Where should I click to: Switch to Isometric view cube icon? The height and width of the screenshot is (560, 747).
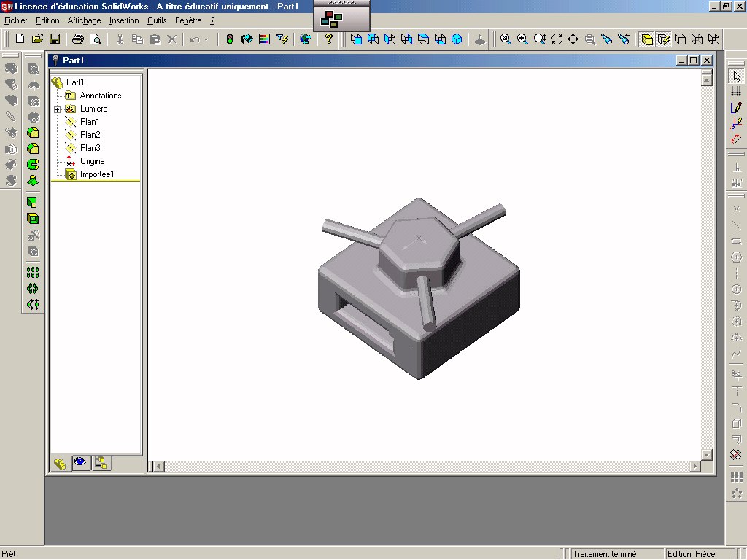pos(457,39)
